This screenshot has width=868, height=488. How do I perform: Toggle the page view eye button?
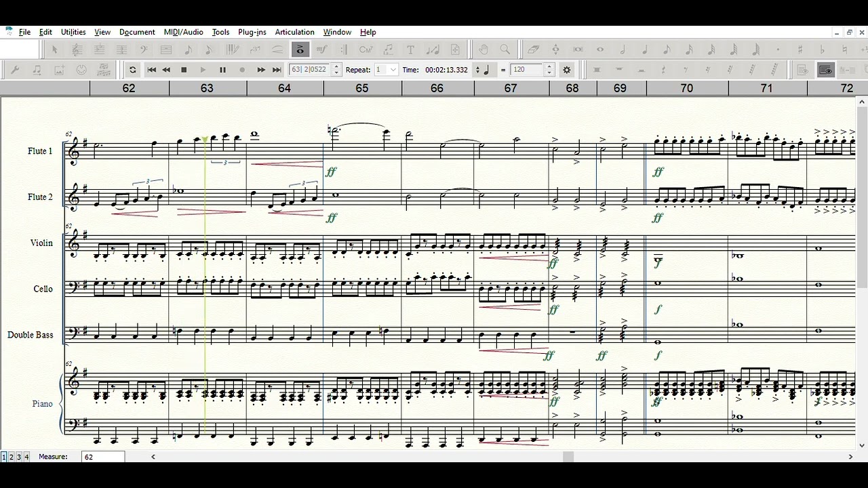pyautogui.click(x=802, y=70)
